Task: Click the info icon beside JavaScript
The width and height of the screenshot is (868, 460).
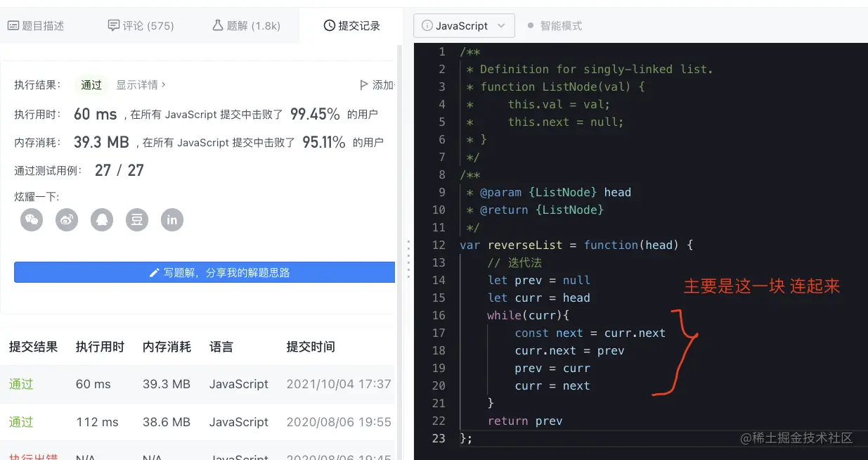Action: (427, 26)
